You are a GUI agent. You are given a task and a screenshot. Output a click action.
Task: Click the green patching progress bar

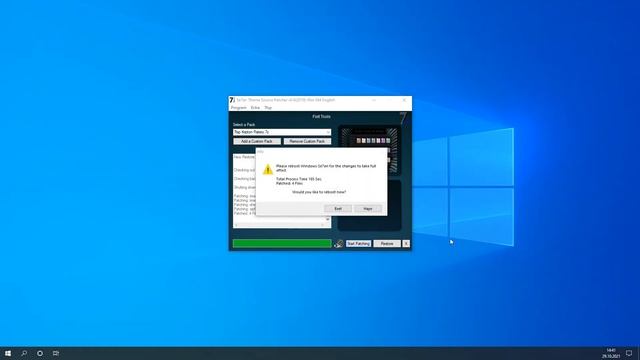click(x=282, y=244)
